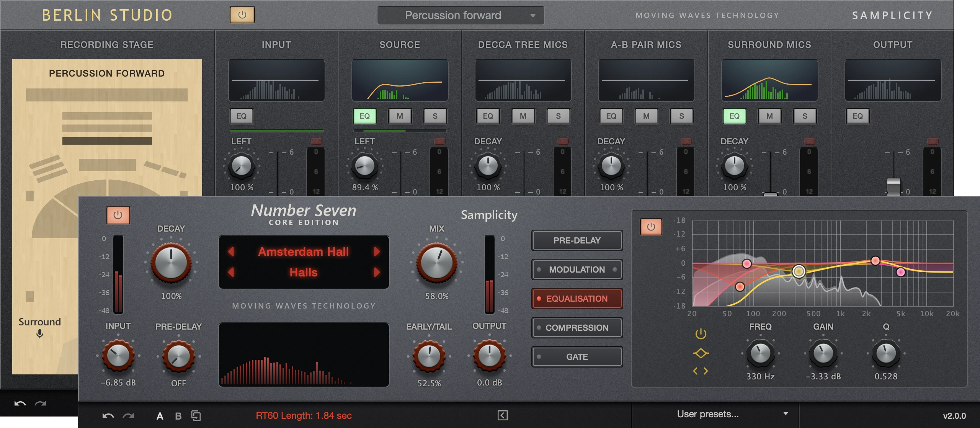Solo the DECCA TREE MICS channel
980x428 pixels.
(x=558, y=116)
